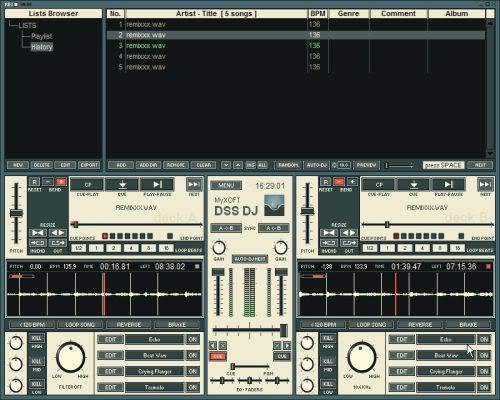Viewport: 500px width, 400px height.
Task: Turn on Echo effect on deck A
Action: [193, 339]
